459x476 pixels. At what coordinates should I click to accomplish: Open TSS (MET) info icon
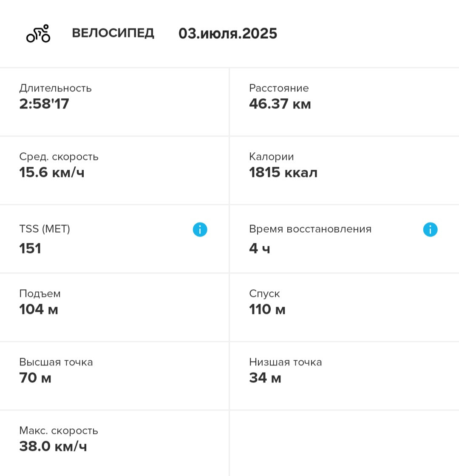click(200, 230)
